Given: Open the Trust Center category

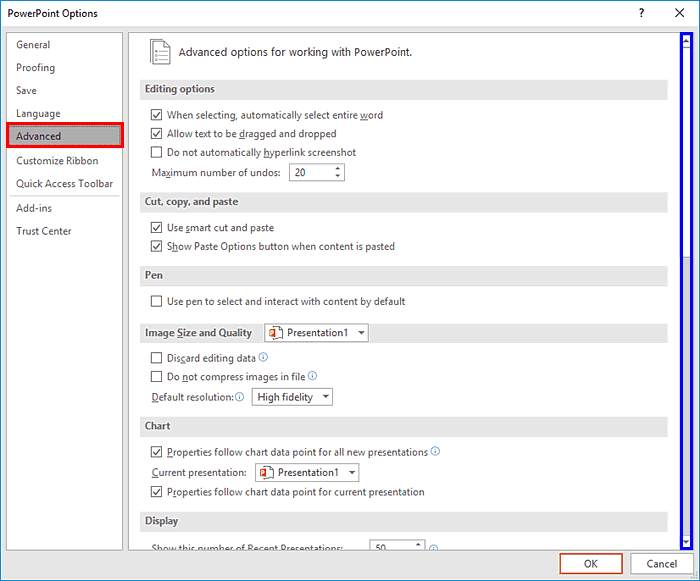Looking at the screenshot, I should tap(44, 231).
